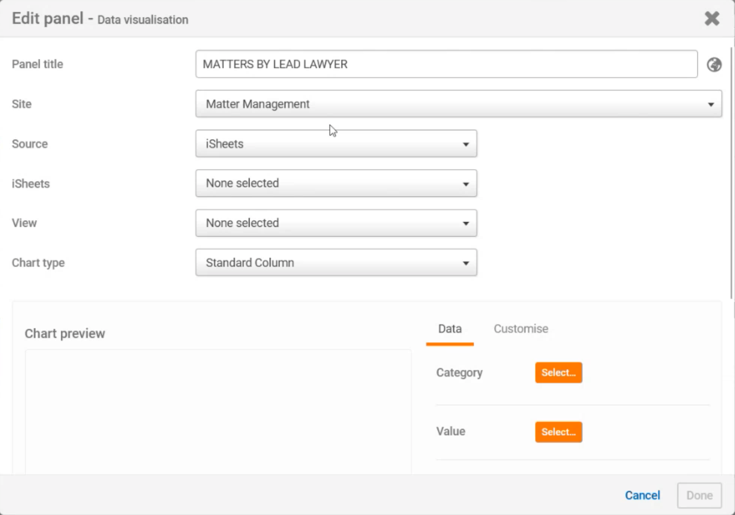Viewport: 735px width, 515px height.
Task: Click the Done button
Action: point(699,495)
